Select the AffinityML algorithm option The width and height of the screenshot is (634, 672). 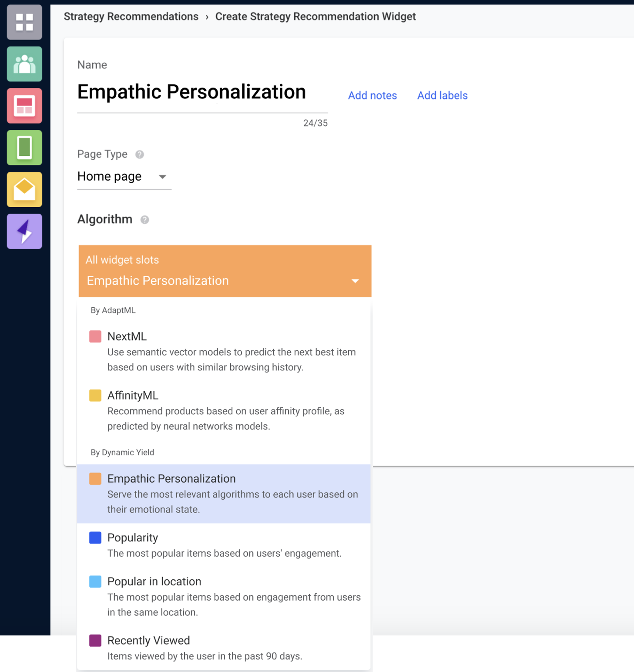pyautogui.click(x=224, y=410)
